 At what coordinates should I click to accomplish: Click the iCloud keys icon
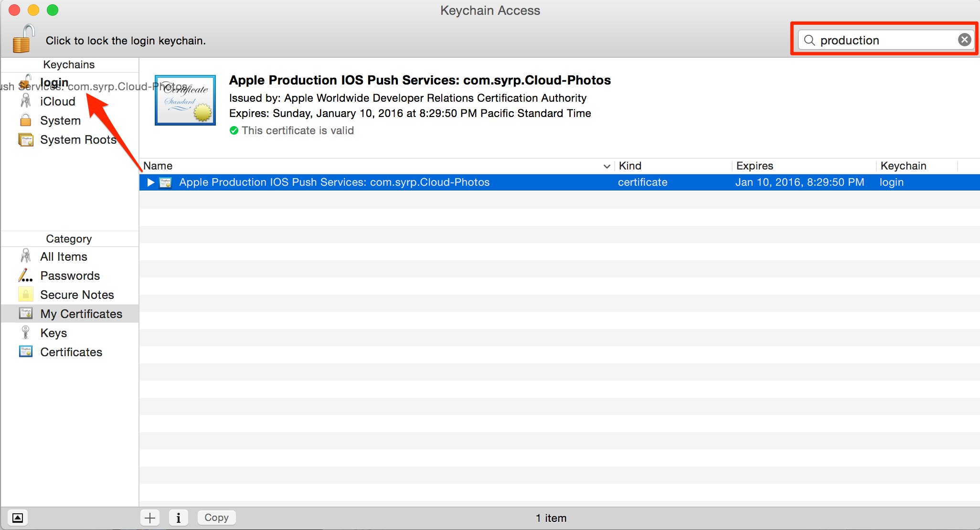(x=26, y=101)
